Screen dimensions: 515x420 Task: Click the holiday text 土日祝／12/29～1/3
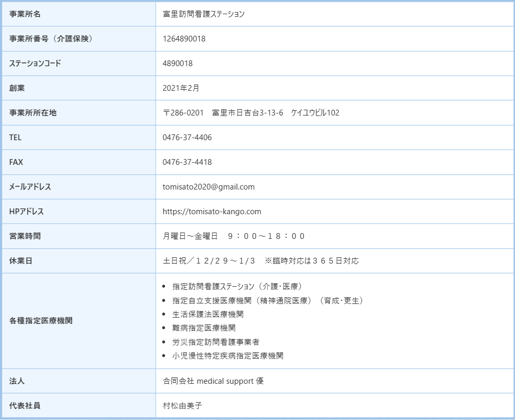point(209,261)
